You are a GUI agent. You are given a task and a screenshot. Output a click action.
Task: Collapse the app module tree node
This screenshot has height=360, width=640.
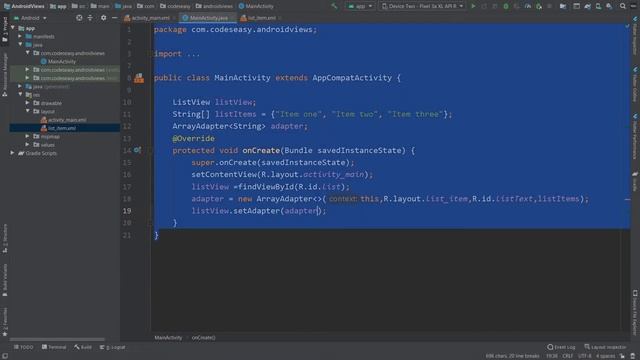click(x=13, y=28)
